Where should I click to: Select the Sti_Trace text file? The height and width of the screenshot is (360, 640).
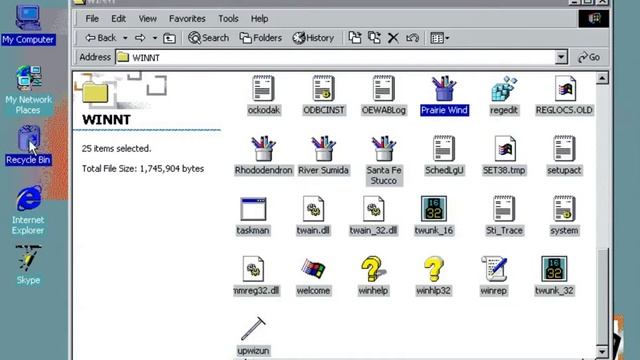click(x=504, y=209)
